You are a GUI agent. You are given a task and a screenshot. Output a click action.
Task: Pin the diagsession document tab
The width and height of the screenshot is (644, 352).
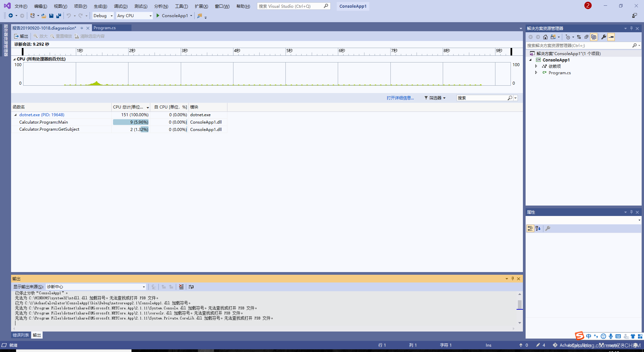[82, 28]
